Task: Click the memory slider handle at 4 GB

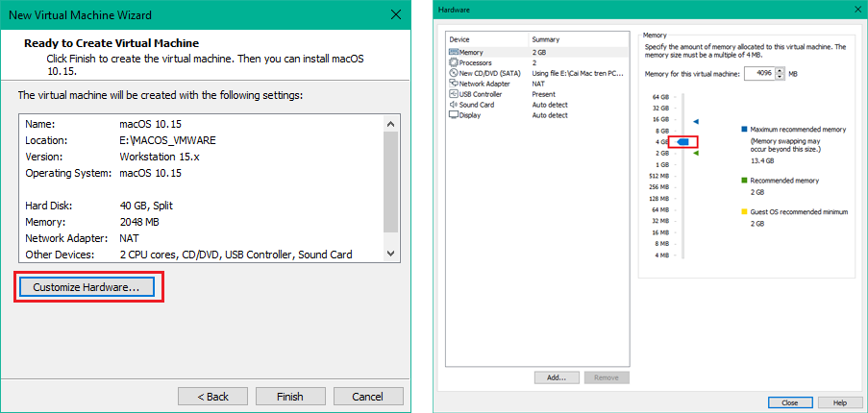Action: click(682, 142)
